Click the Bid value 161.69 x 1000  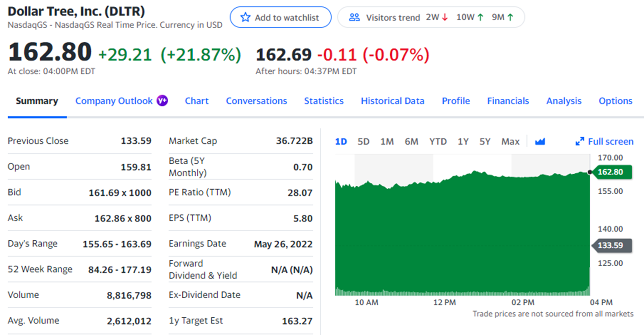pyautogui.click(x=120, y=193)
